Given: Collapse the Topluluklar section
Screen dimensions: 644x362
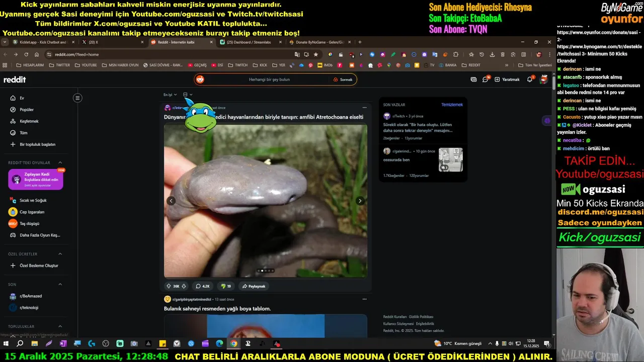Looking at the screenshot, I should 60,326.
